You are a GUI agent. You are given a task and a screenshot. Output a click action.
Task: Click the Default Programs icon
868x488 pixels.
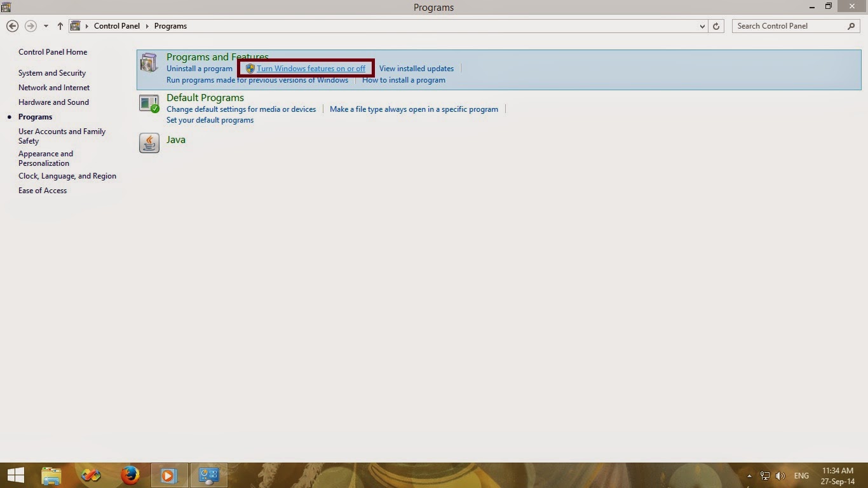149,104
